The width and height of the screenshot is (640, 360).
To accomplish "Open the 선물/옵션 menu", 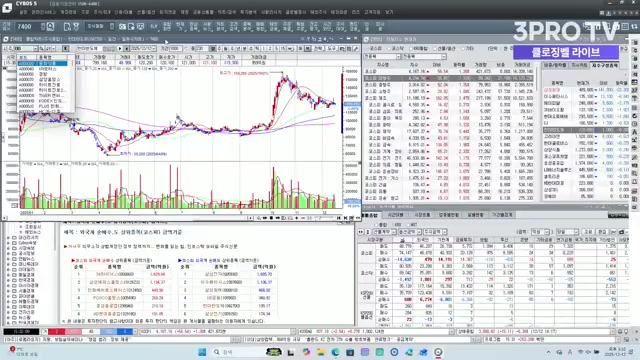I will tap(146, 12).
